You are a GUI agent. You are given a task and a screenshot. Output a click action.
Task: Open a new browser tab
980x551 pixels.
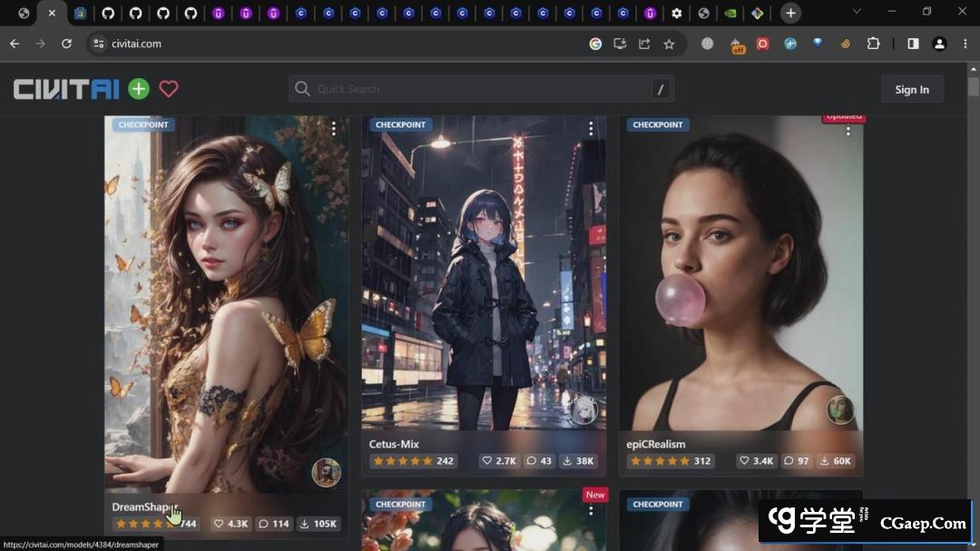[x=790, y=13]
